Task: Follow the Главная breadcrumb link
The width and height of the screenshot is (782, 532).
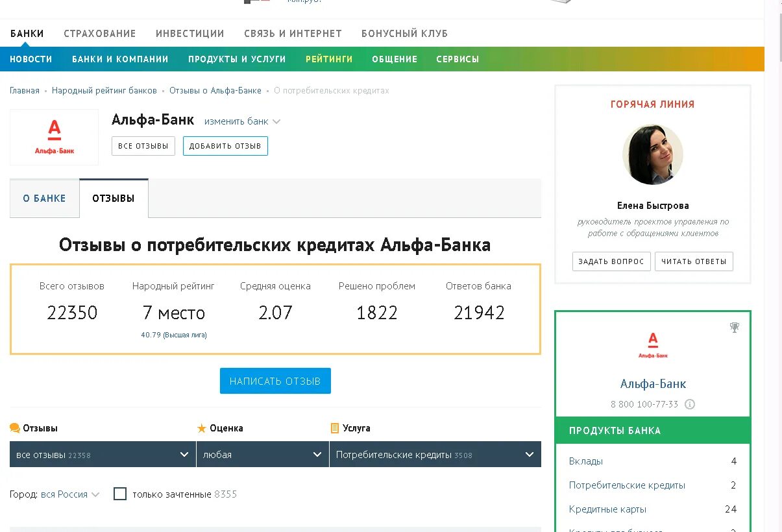Action: (25, 91)
